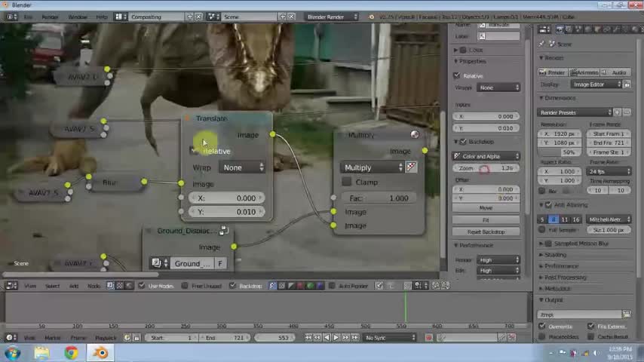Click the Reset Backdrop button

486,232
